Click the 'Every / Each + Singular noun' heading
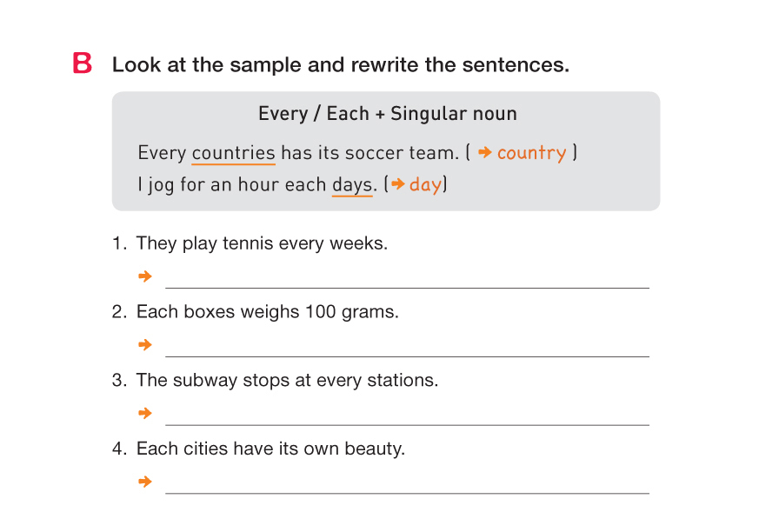759x532 pixels. click(387, 114)
